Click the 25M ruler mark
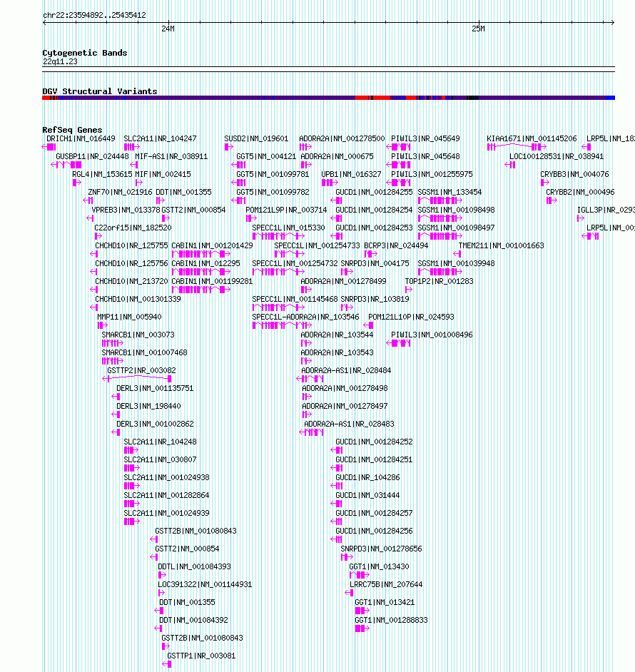This screenshot has height=672, width=635. click(478, 29)
